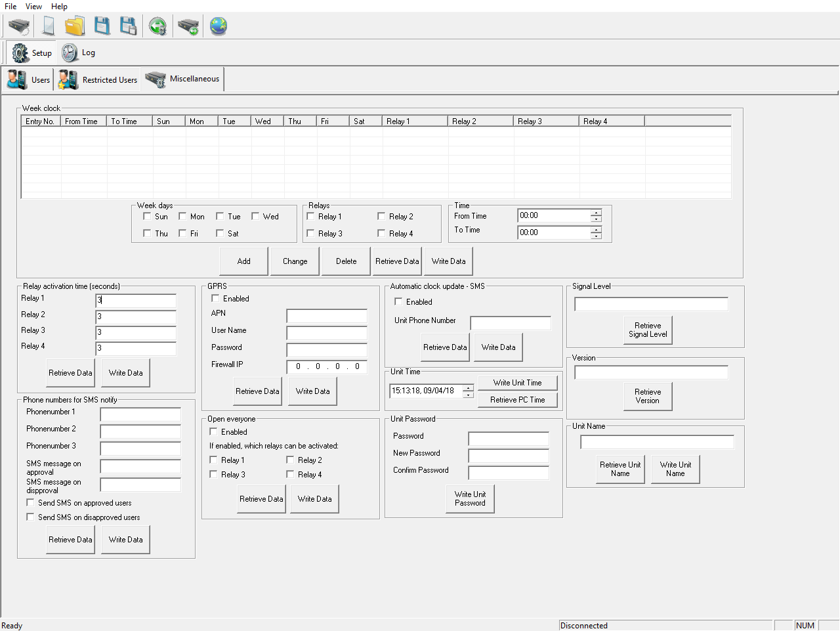This screenshot has width=840, height=631.
Task: Click the Write Unit Password button
Action: 470,499
